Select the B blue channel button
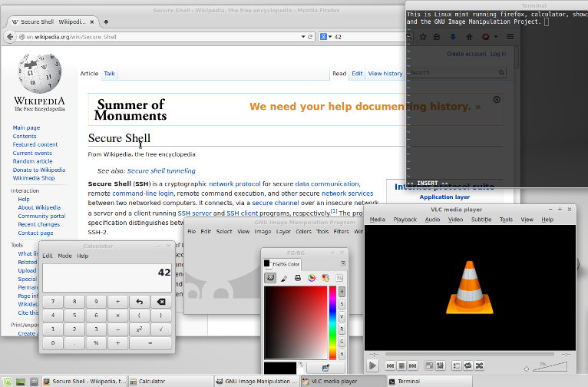588x387 pixels. tap(342, 354)
